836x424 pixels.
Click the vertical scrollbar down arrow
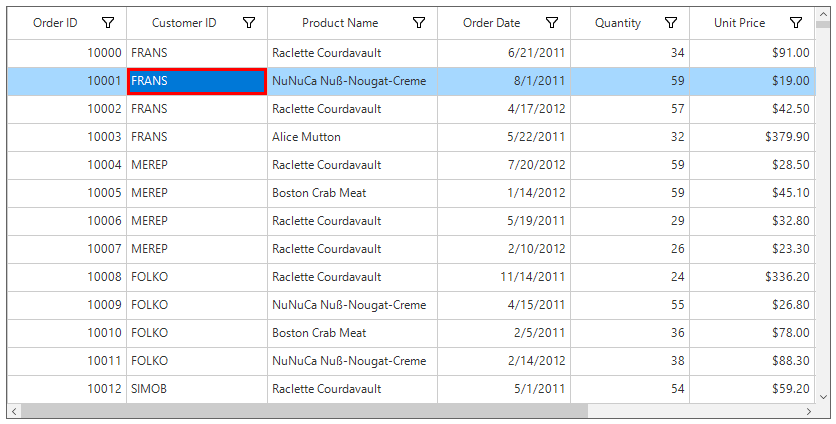tap(823, 396)
